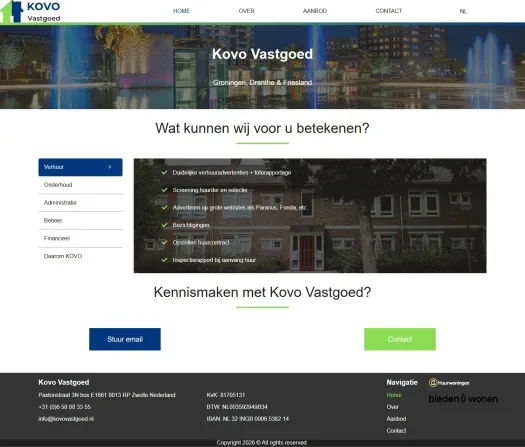525x447 pixels.
Task: Click checkmark beside 'Bezichtigingen'
Action: click(x=164, y=225)
